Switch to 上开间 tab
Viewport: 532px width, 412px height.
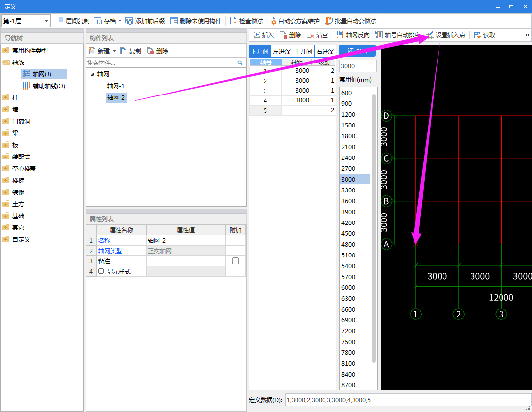303,51
